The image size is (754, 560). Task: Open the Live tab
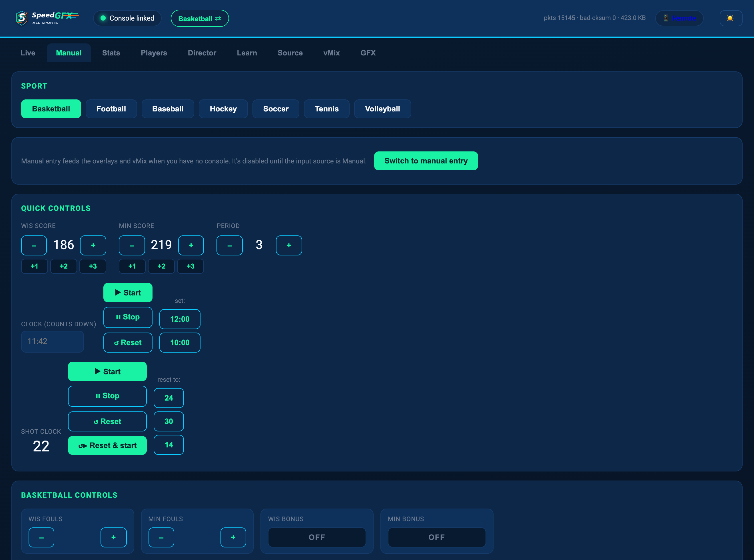[x=28, y=53]
